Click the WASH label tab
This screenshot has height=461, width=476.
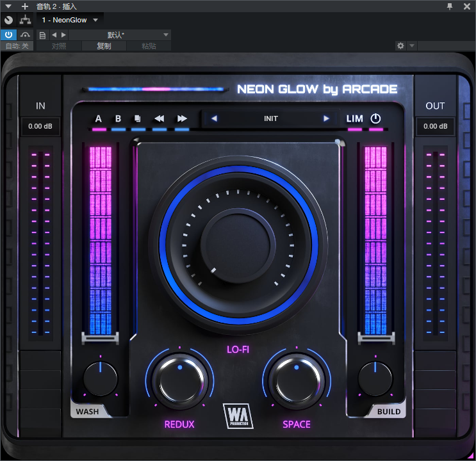tap(87, 412)
